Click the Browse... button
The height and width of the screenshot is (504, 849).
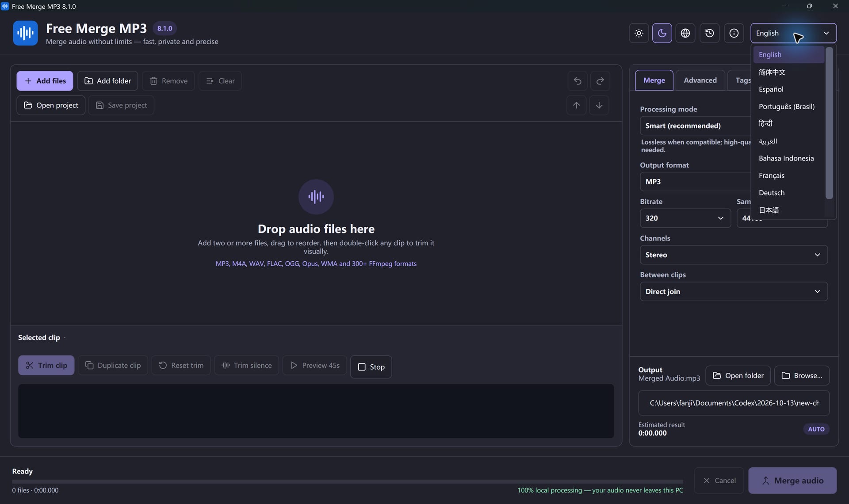pos(802,376)
